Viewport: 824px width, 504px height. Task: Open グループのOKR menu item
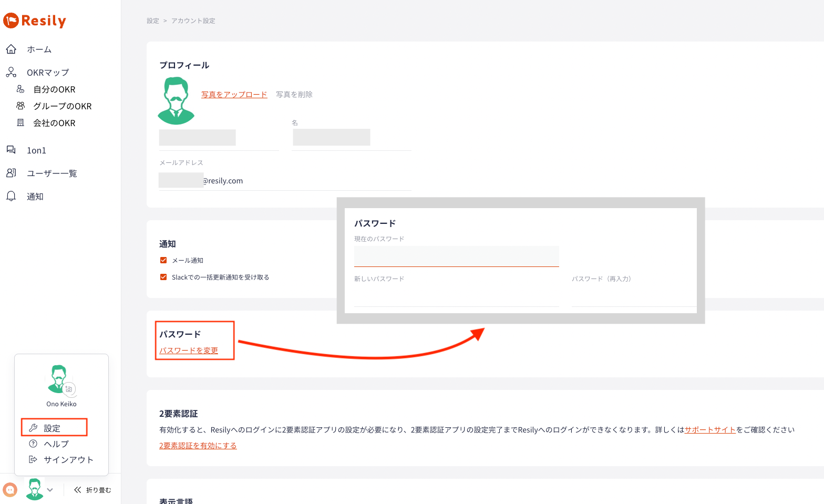pos(62,106)
